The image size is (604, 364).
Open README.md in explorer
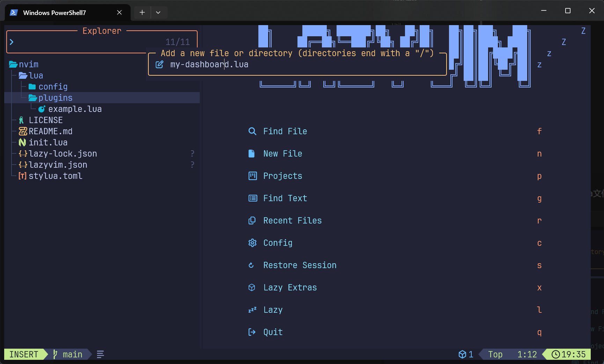51,131
